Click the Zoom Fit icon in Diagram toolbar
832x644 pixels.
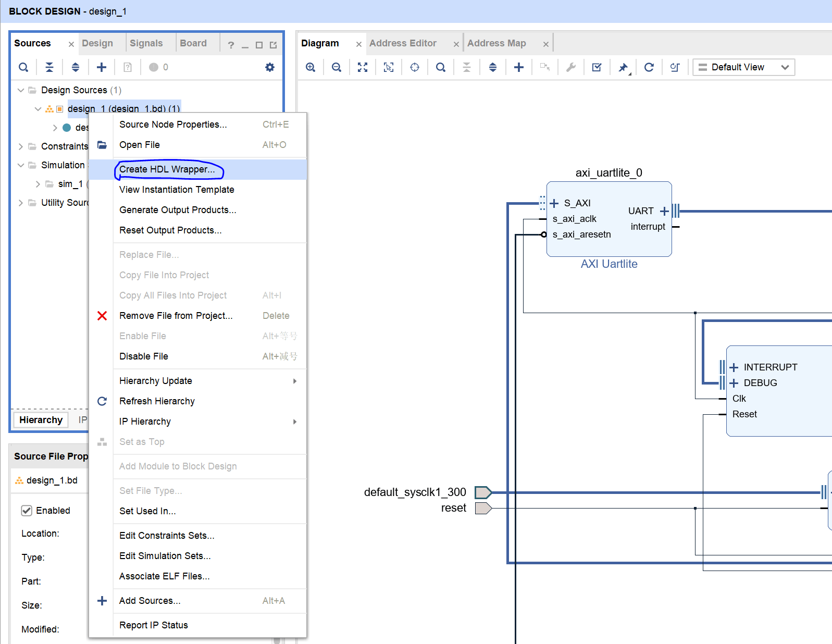click(363, 67)
